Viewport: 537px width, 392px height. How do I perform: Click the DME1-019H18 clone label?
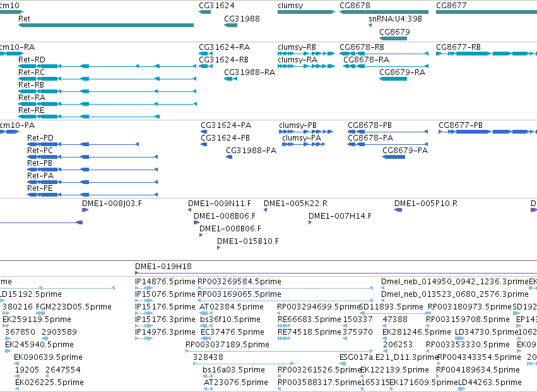coord(163,267)
